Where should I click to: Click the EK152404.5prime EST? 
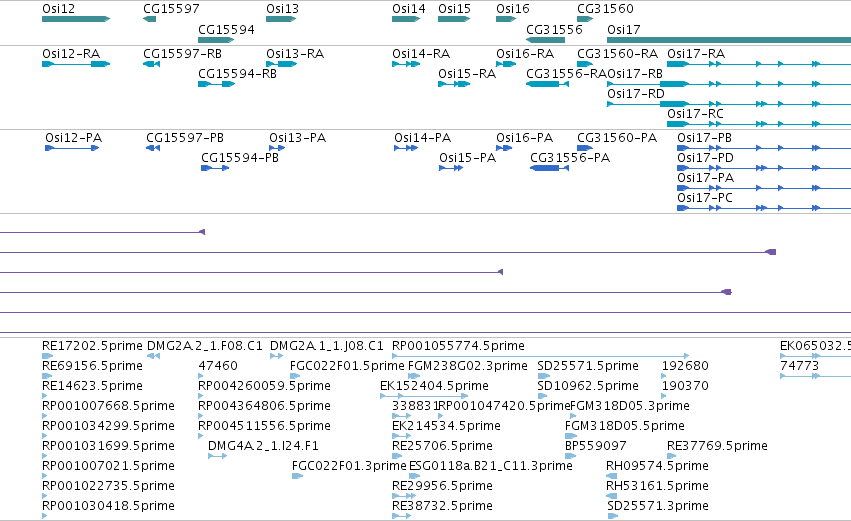coord(424,396)
